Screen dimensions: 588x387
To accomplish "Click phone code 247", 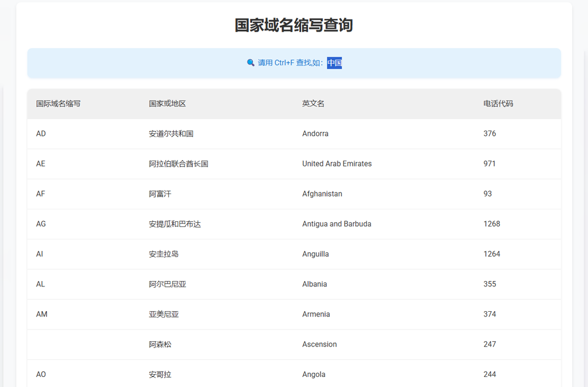I will 490,344.
